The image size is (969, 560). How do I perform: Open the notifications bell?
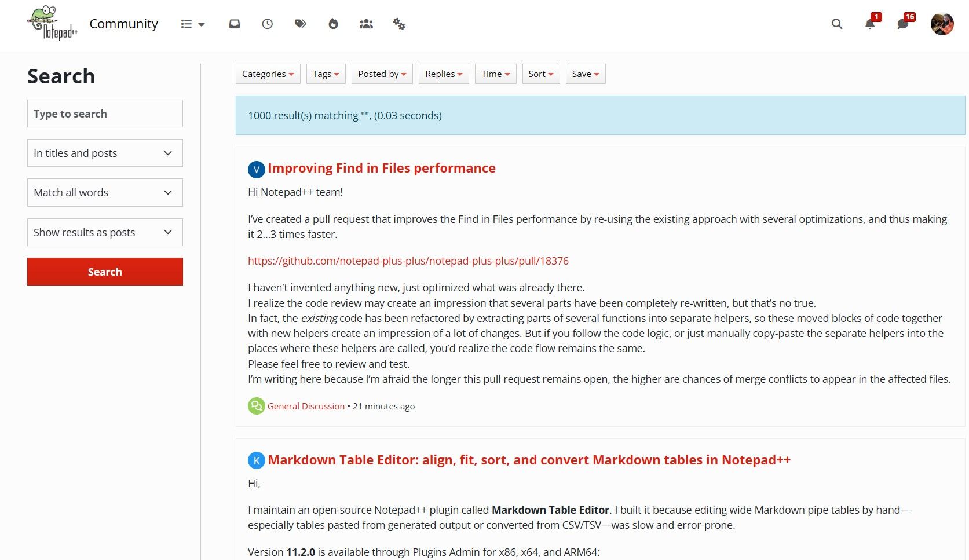(x=870, y=23)
